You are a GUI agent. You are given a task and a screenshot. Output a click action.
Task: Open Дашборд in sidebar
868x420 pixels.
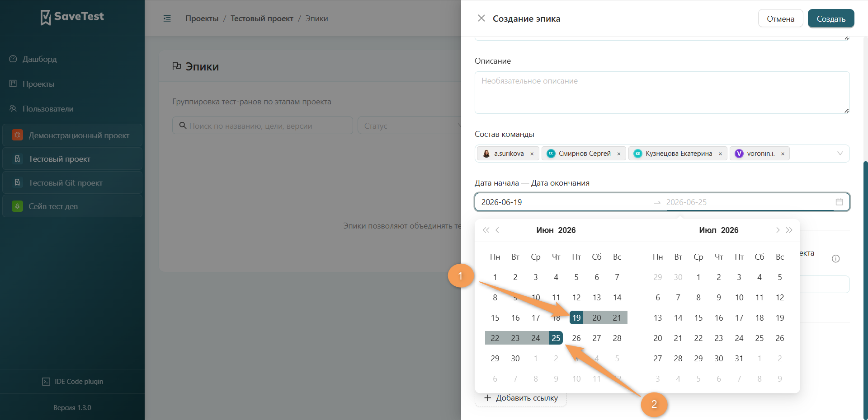coord(40,59)
